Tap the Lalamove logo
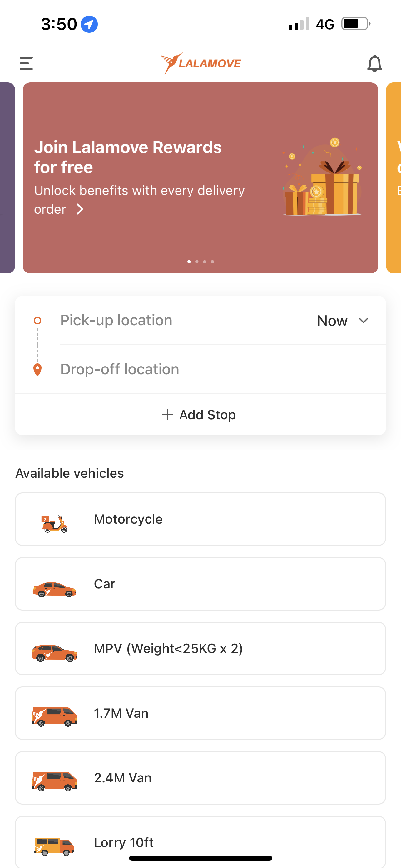Image resolution: width=401 pixels, height=868 pixels. click(201, 63)
